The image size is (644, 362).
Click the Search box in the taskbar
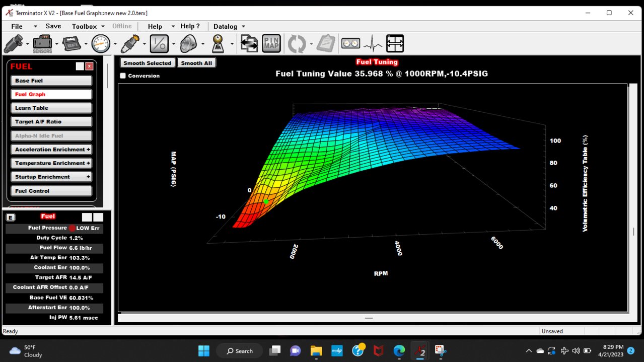tap(240, 351)
